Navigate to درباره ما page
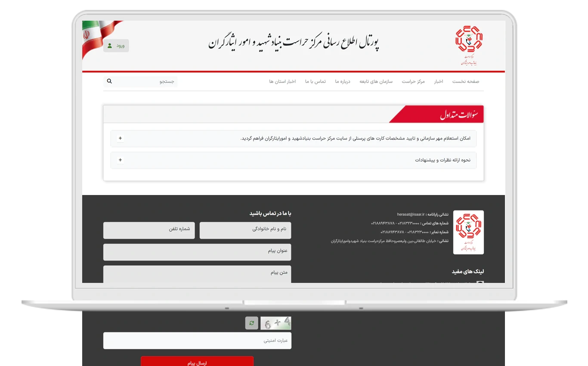This screenshot has width=588, height=366. pyautogui.click(x=343, y=81)
